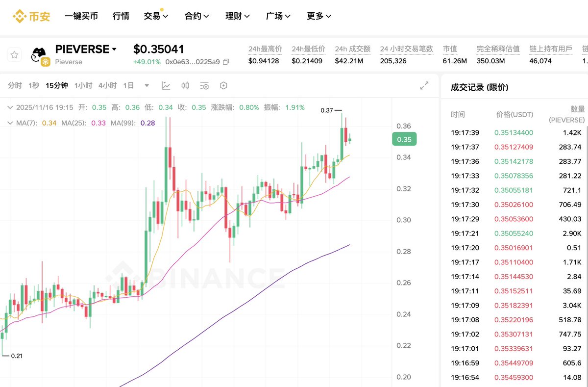Select the 1小时 interval
Image resolution: width=588 pixels, height=387 pixels.
pos(83,85)
